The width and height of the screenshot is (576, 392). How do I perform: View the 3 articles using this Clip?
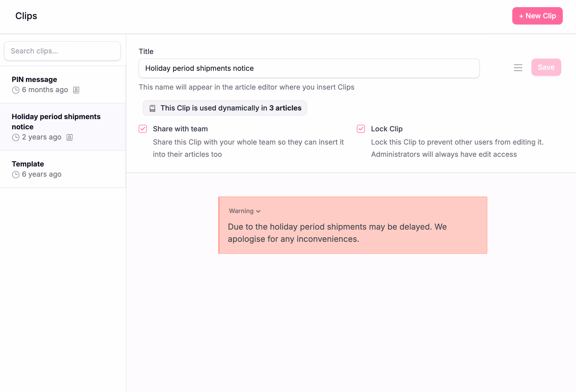(285, 108)
